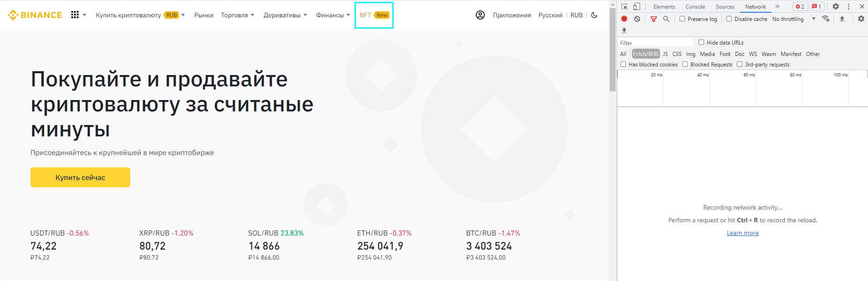Check Has blocked cookies checkbox
This screenshot has width=868, height=281.
[x=623, y=64]
